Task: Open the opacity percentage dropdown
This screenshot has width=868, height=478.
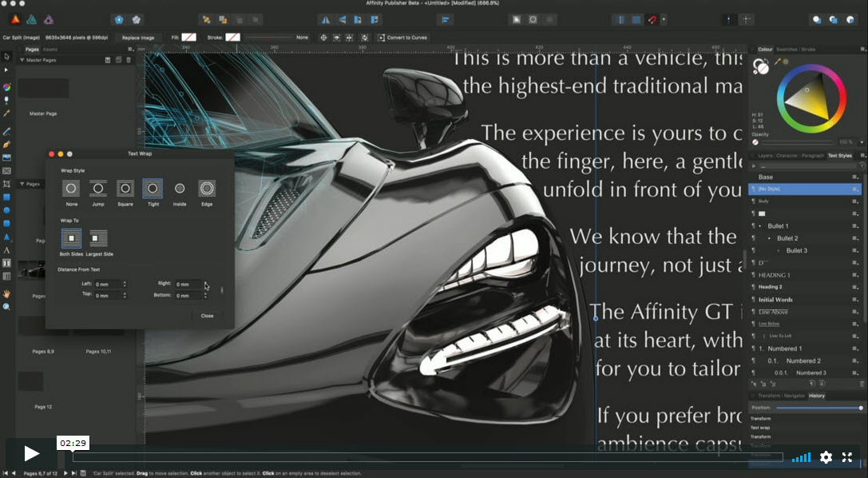Action: pyautogui.click(x=862, y=141)
